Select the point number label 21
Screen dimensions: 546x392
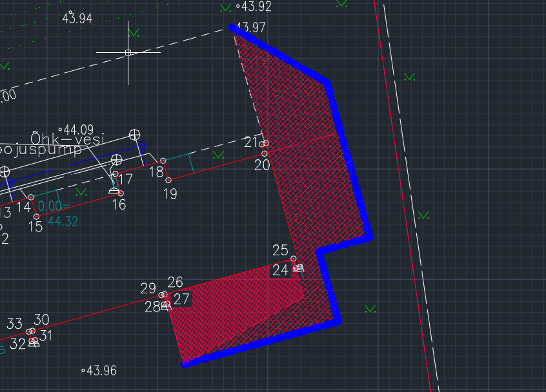pyautogui.click(x=251, y=142)
